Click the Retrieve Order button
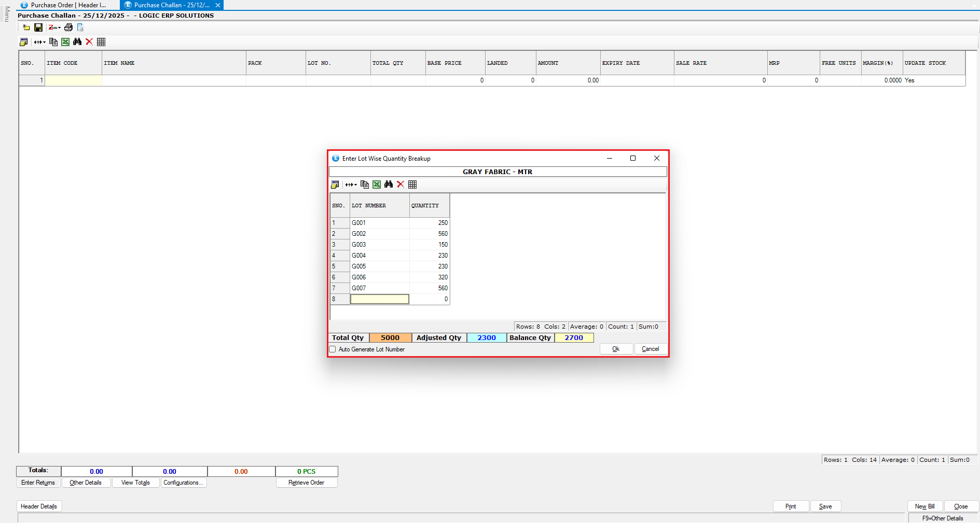Image resolution: width=980 pixels, height=523 pixels. [306, 483]
